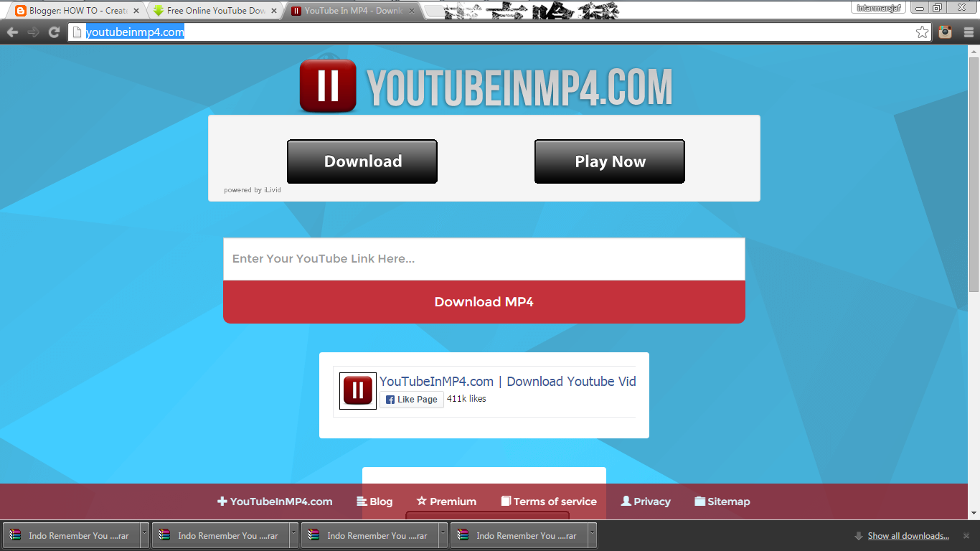Open Show all downloads link
This screenshot has height=551, width=980.
[x=908, y=535]
